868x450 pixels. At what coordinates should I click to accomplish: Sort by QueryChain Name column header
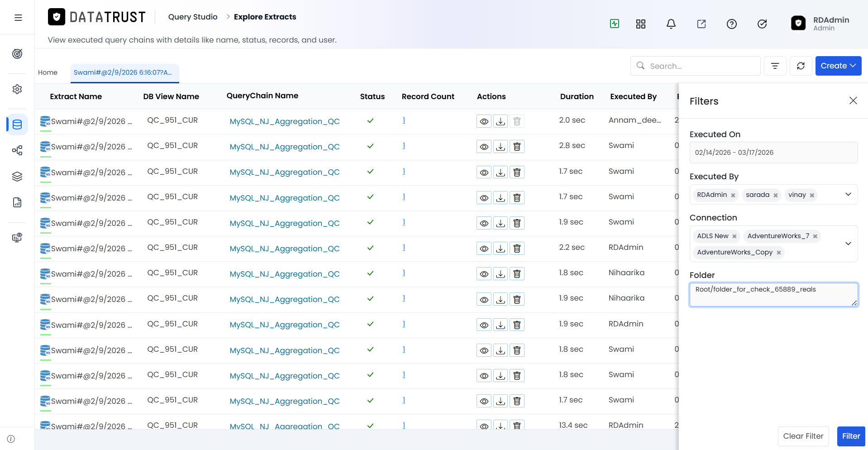click(262, 96)
